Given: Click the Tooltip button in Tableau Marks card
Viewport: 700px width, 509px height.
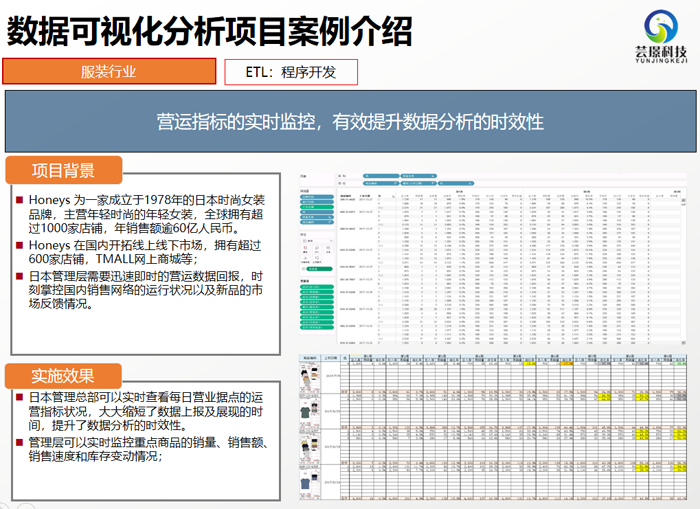Looking at the screenshot, I should point(317,259).
